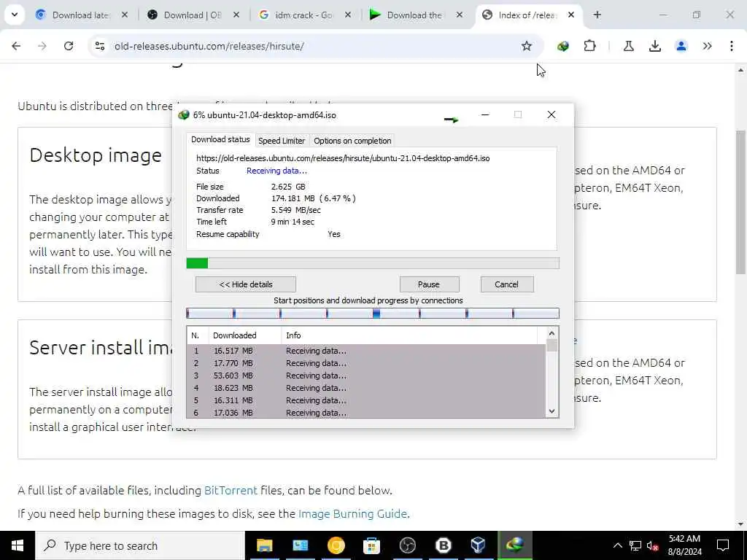Cancel the ubuntu ISO download
Image resolution: width=747 pixels, height=560 pixels.
click(x=506, y=284)
